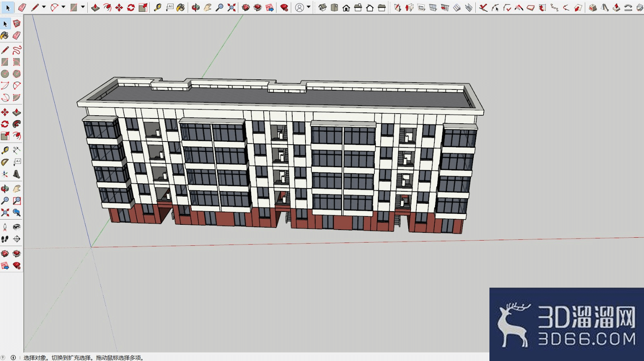Click the Previous view tool
Screen dimensions: 644x361
click(x=17, y=212)
